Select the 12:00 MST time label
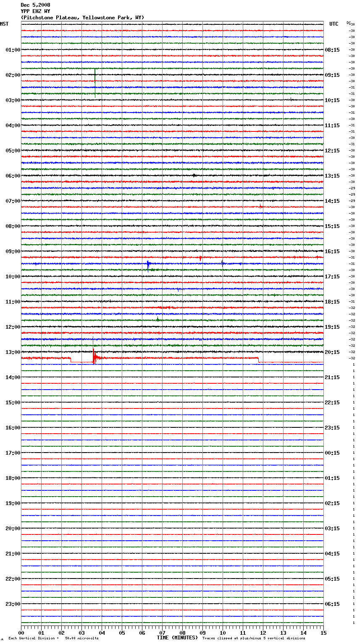This screenshot has height=644, width=357. pyautogui.click(x=13, y=327)
